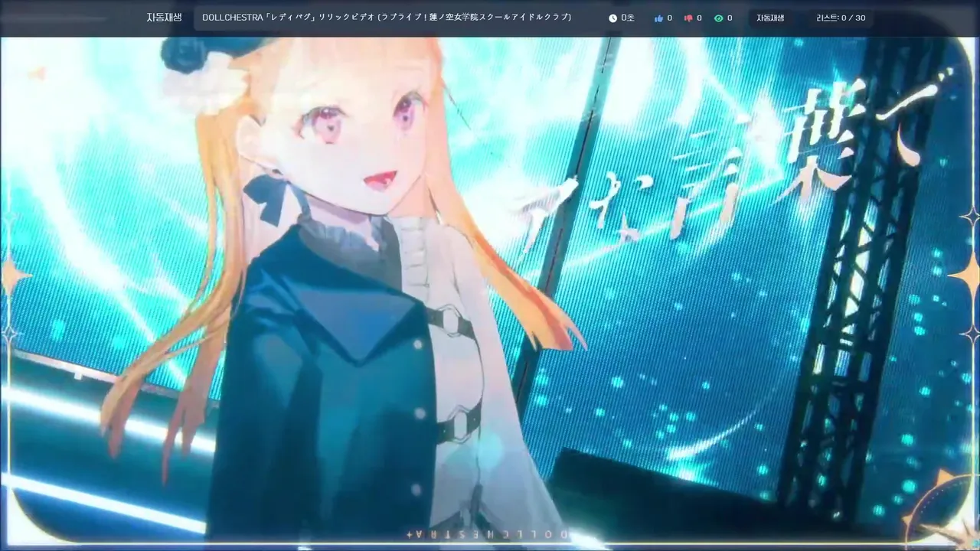The image size is (980, 551).
Task: Click the 0초 elapsed time text
Action: tap(628, 18)
